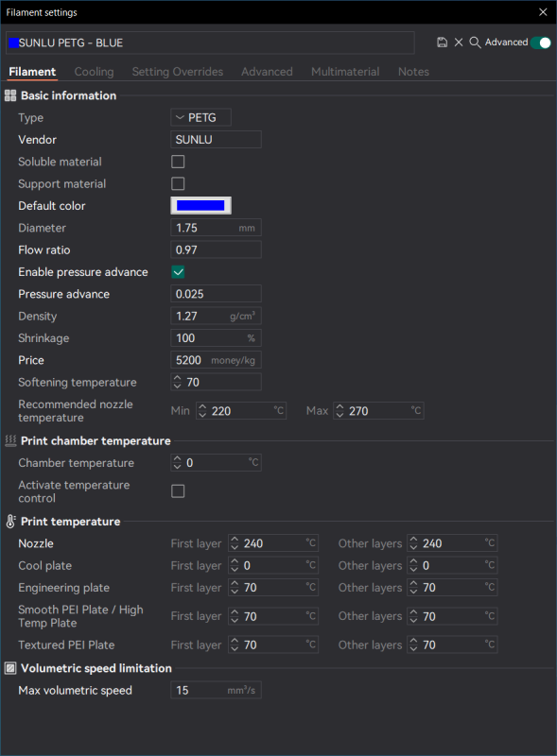557x756 pixels.
Task: Check Activate temperature control checkbox
Action: (178, 491)
